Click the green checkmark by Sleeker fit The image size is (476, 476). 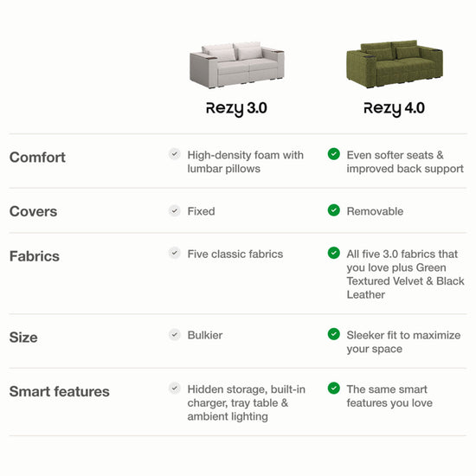(333, 334)
